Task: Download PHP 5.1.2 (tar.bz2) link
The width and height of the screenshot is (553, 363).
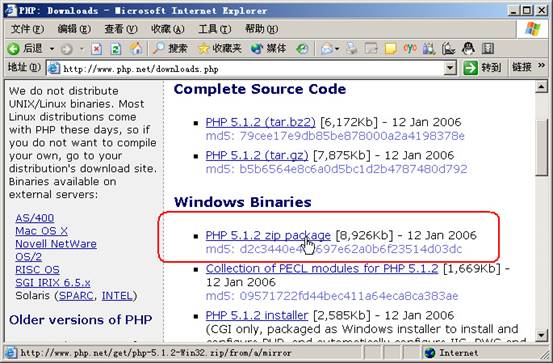Action: coord(260,122)
